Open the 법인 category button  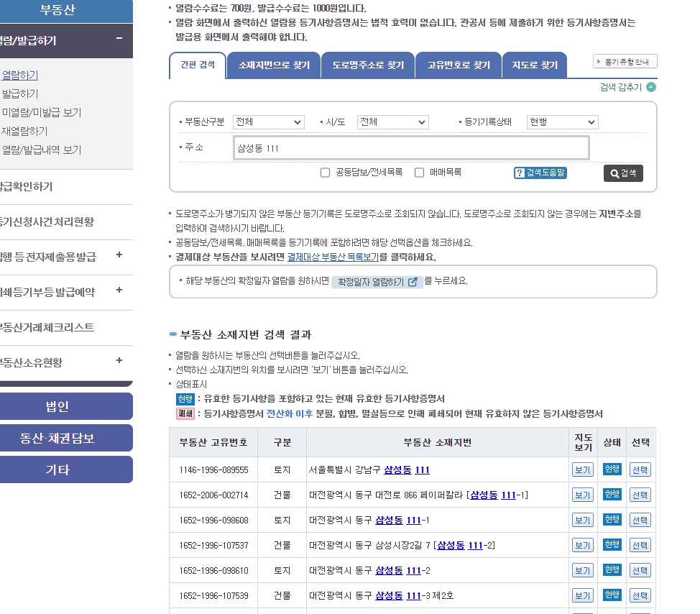tap(66, 406)
